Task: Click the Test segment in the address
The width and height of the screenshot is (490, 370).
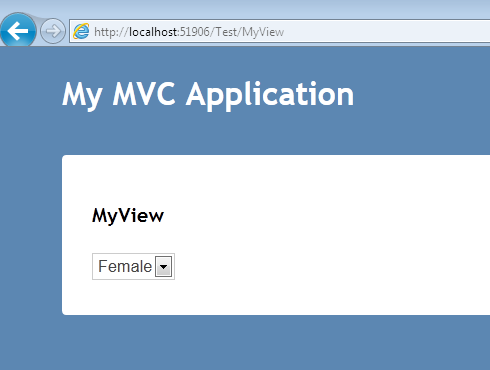Action: point(226,32)
